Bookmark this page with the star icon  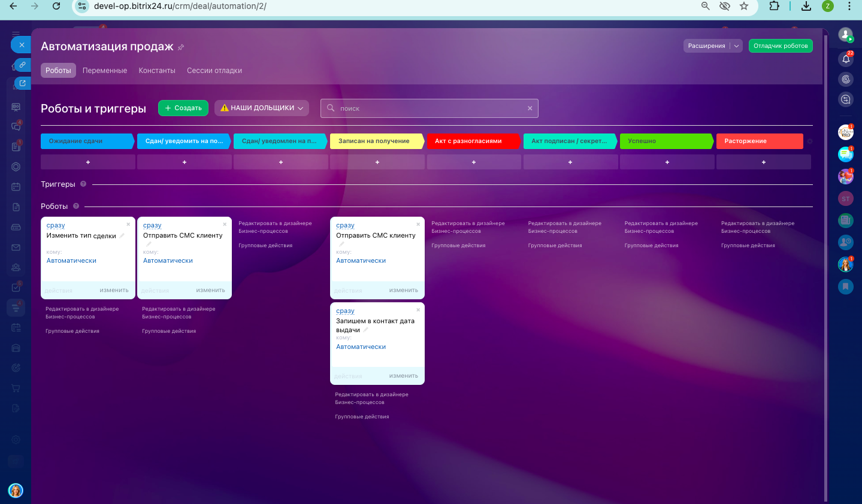click(x=744, y=6)
